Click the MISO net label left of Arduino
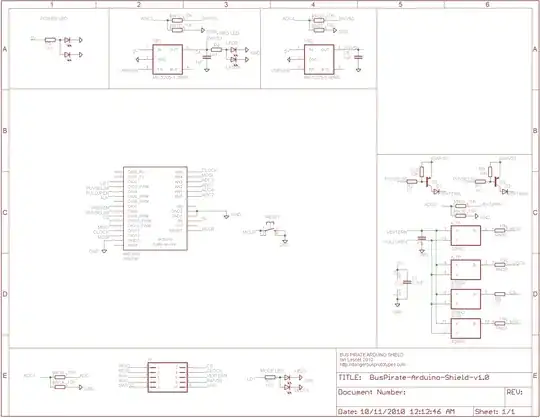This screenshot has width=540, height=418. (103, 228)
